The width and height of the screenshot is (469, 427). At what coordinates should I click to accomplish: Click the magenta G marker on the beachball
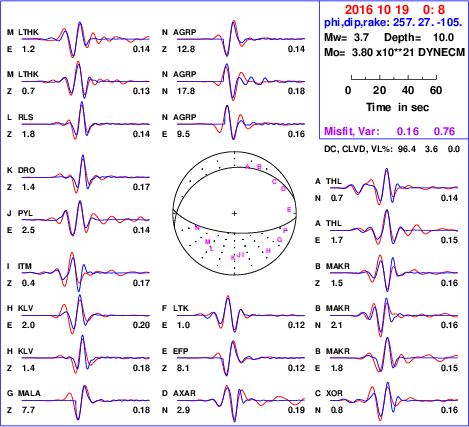tap(279, 240)
